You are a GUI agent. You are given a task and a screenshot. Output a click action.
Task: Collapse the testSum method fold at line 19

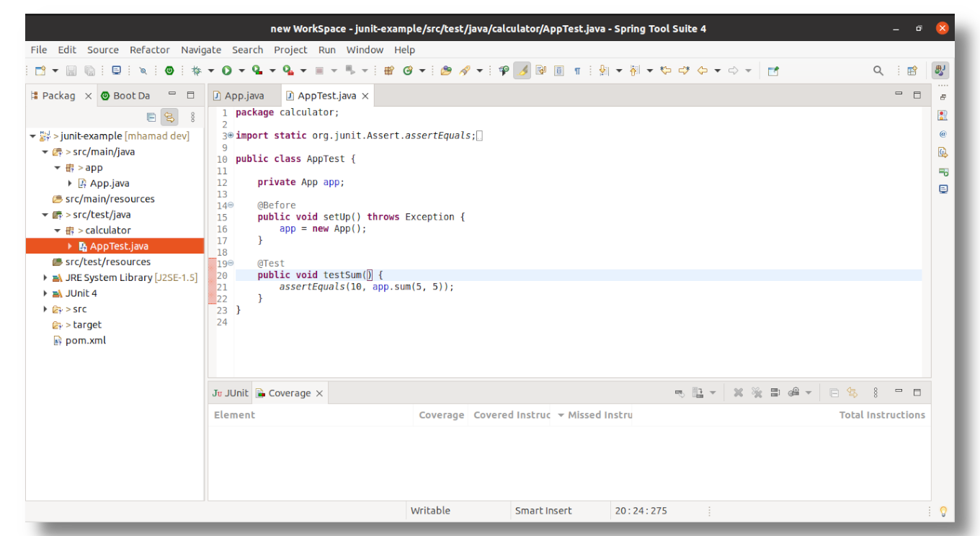(231, 264)
